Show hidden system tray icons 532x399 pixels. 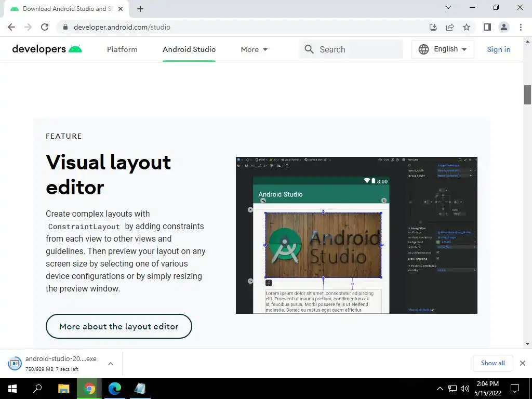click(x=440, y=389)
